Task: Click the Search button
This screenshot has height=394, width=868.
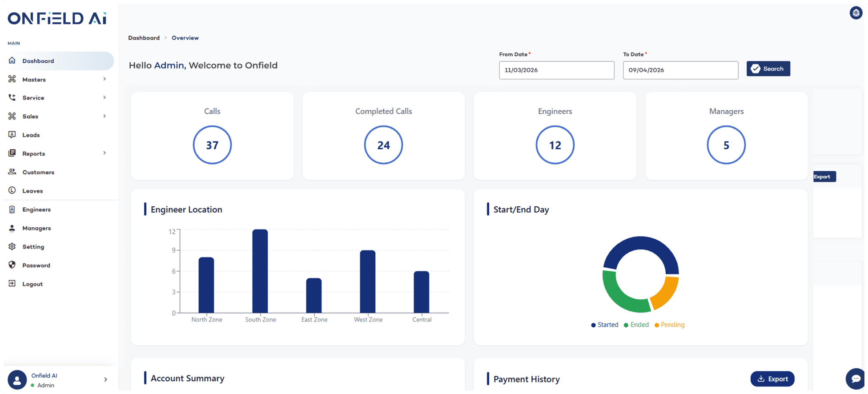Action: 768,69
